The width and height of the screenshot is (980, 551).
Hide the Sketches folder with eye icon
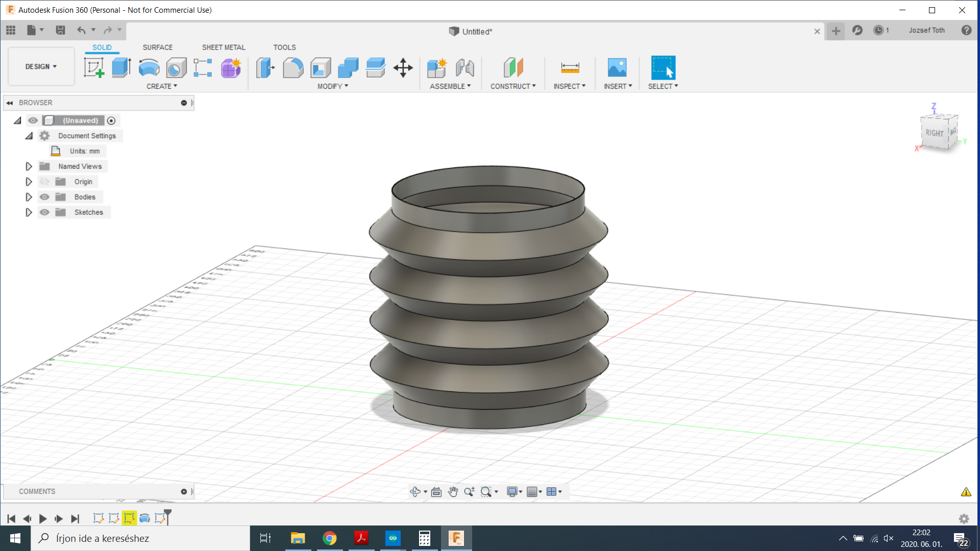(45, 212)
